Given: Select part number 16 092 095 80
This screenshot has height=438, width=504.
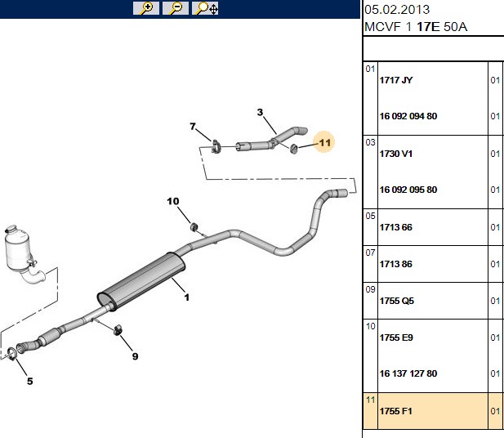Looking at the screenshot, I should click(408, 190).
